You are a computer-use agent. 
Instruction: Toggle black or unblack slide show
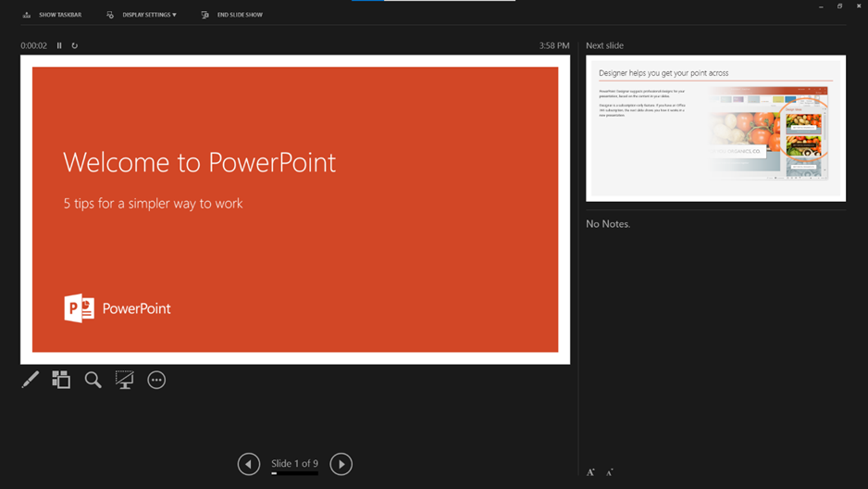(x=124, y=380)
